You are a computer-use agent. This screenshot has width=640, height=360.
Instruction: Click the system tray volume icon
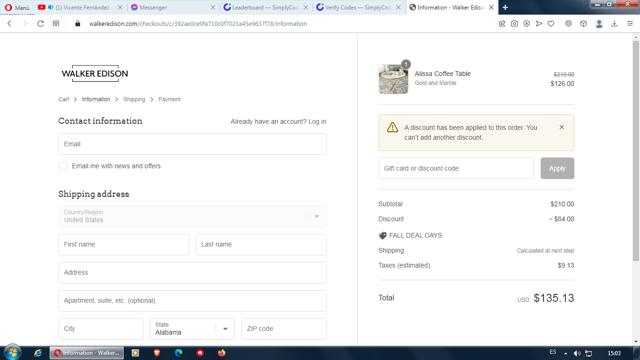tap(577, 353)
